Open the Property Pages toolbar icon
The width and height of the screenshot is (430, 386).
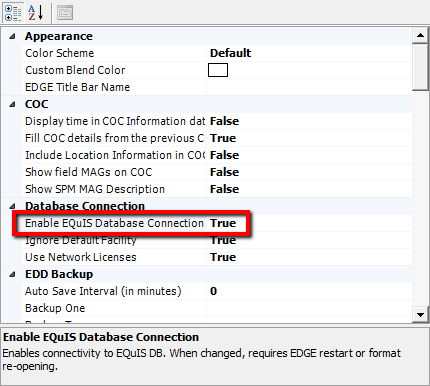65,13
